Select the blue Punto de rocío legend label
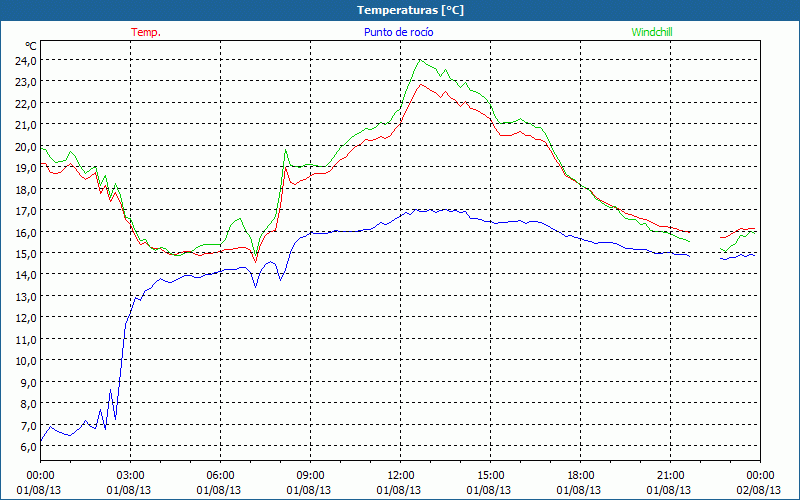 click(398, 32)
